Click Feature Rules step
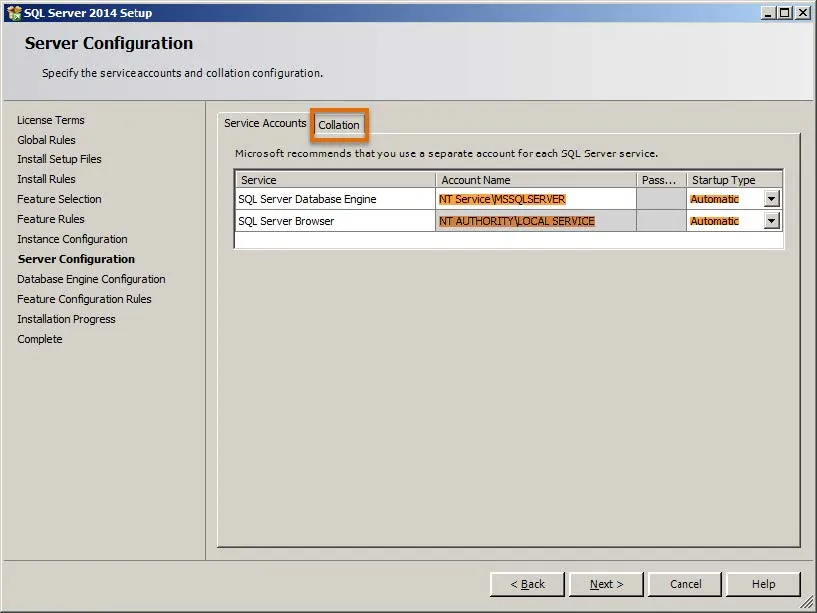Image resolution: width=817 pixels, height=613 pixels. (51, 219)
